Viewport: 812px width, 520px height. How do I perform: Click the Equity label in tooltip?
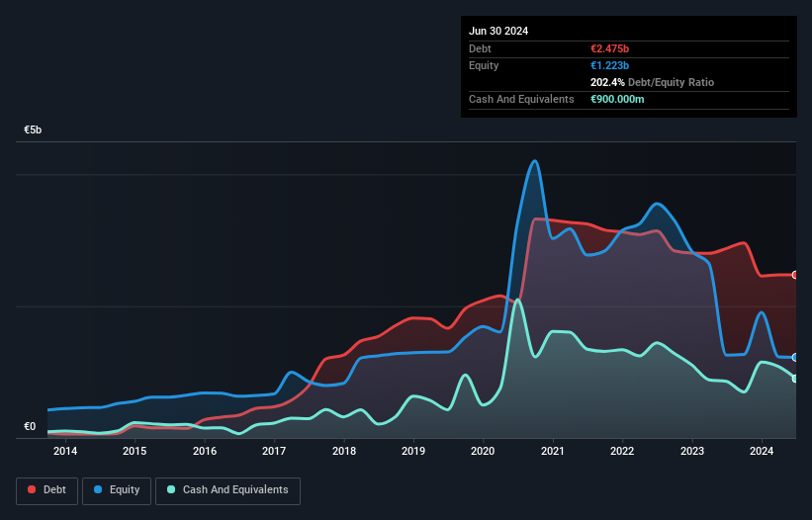tap(484, 65)
